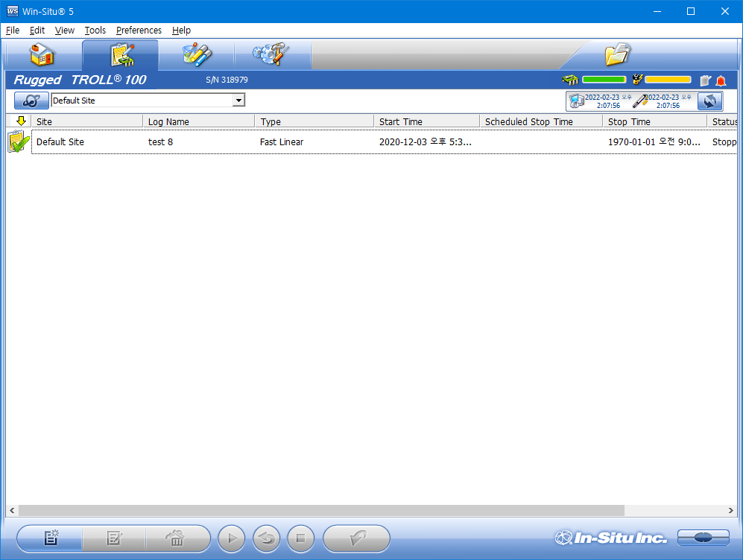Click the logging status icon
Image resolution: width=743 pixels, height=560 pixels.
tap(706, 80)
